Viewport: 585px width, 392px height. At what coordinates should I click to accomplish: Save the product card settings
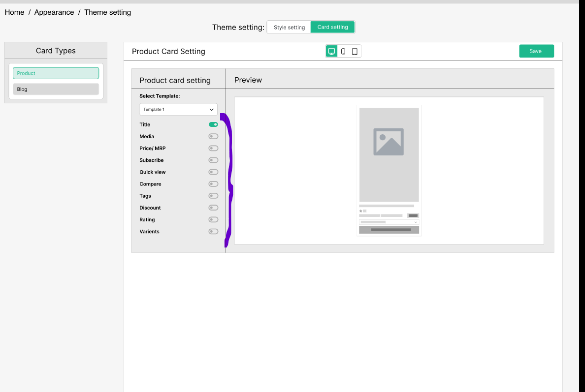click(x=536, y=51)
